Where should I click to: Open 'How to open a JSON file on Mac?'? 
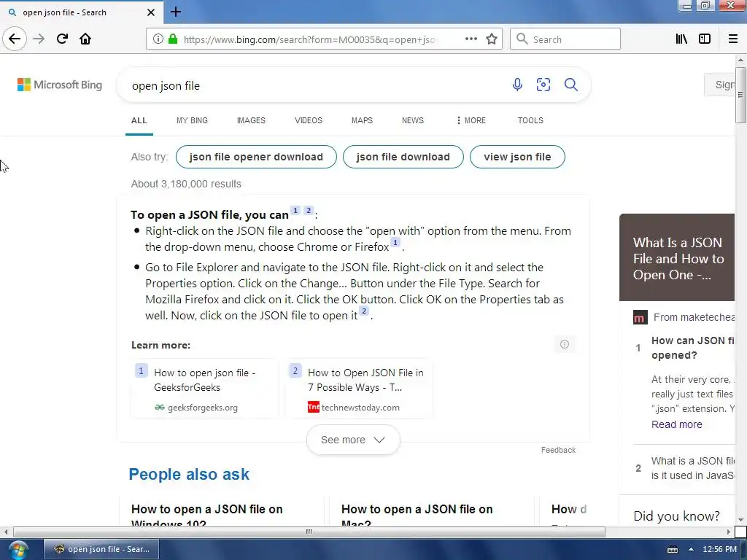click(417, 515)
